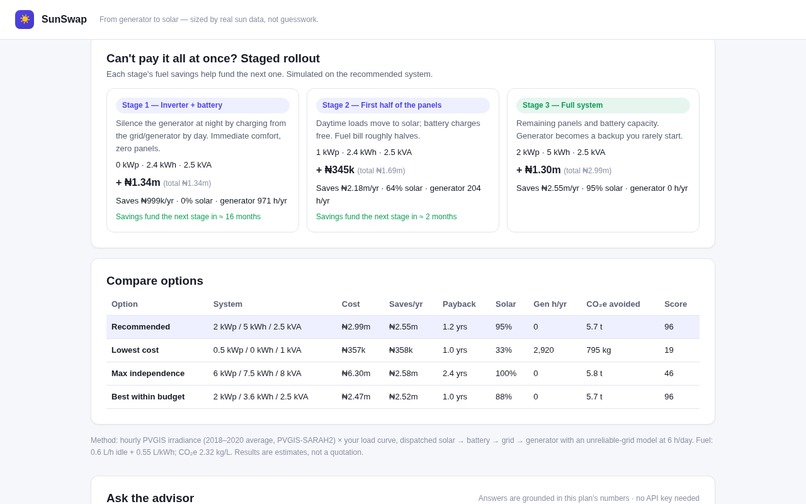The height and width of the screenshot is (504, 806).
Task: Click '2 kWp / 5 kWh / 2.5 kVA' system cell
Action: [258, 327]
